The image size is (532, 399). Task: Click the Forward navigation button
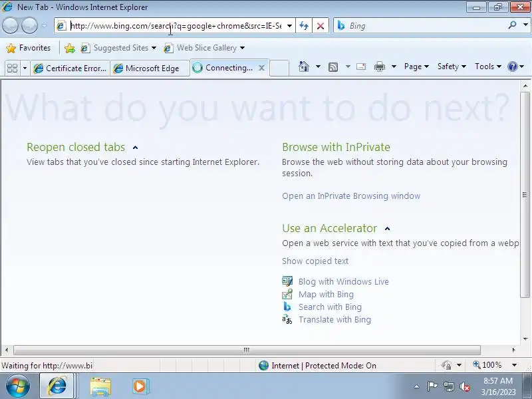pos(29,25)
